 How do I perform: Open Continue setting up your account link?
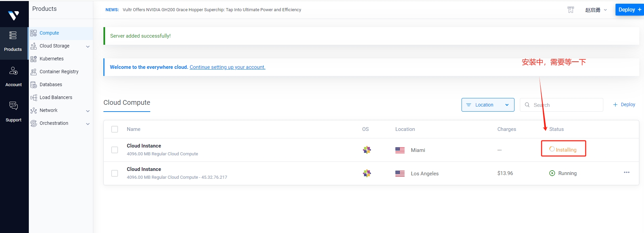coord(228,67)
